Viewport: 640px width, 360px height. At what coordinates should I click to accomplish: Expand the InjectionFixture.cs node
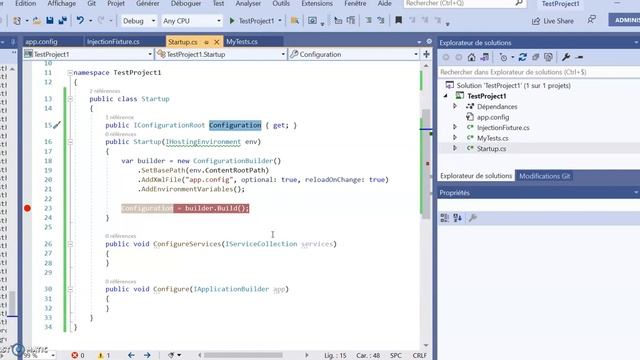point(455,127)
